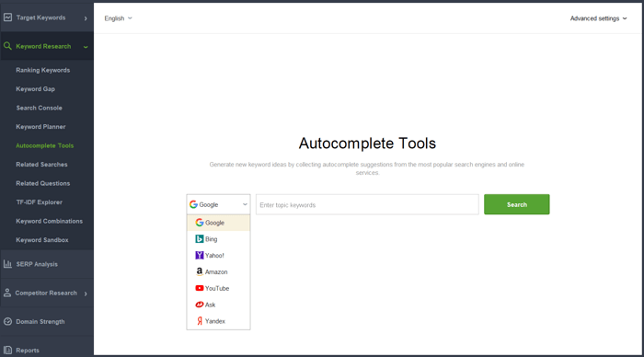This screenshot has width=644, height=357.
Task: Click the SERP Analysis bar chart icon
Action: click(x=7, y=264)
